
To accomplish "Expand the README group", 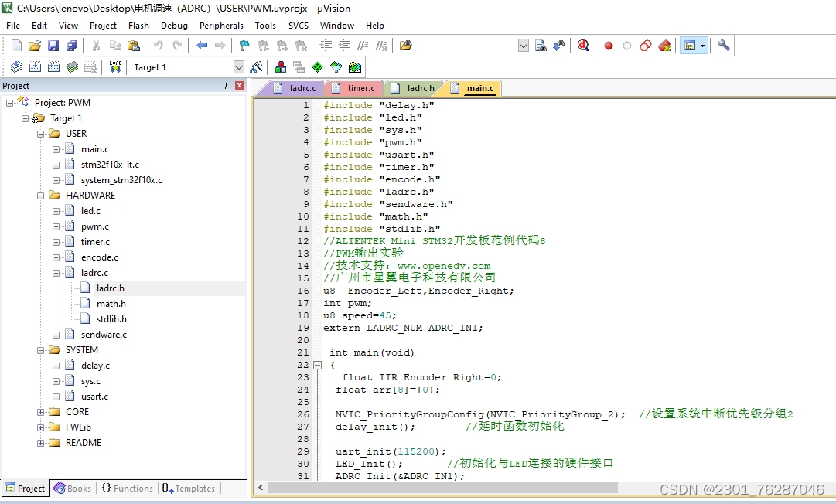I will 40,443.
